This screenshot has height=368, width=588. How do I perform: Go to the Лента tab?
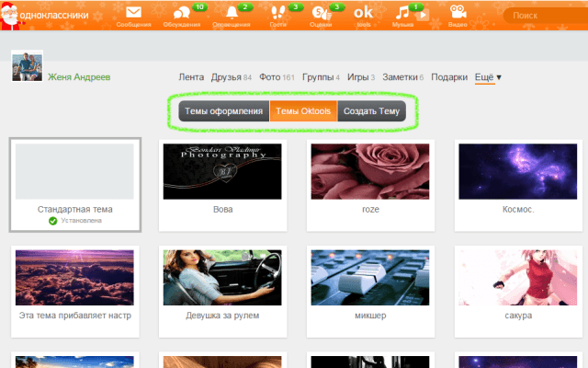pyautogui.click(x=191, y=77)
